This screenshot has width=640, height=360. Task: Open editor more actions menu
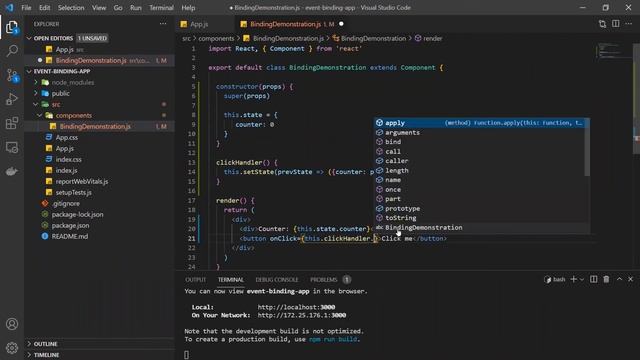629,24
